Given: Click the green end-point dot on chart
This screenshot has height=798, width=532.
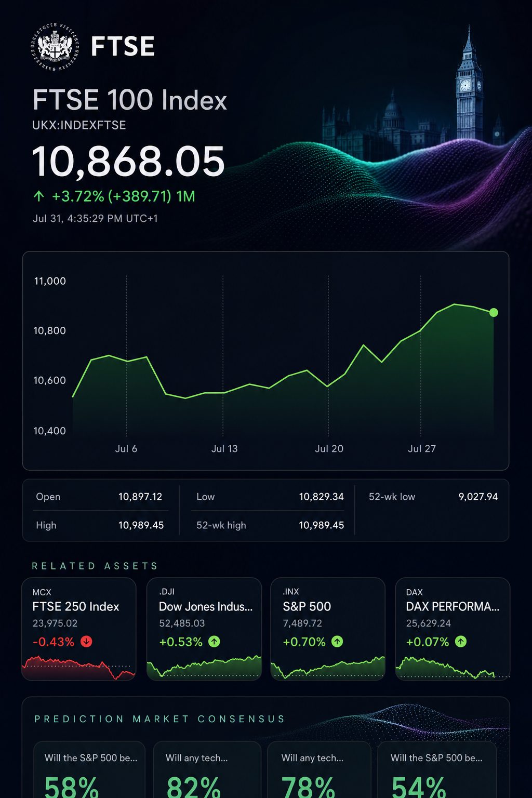Looking at the screenshot, I should point(494,312).
